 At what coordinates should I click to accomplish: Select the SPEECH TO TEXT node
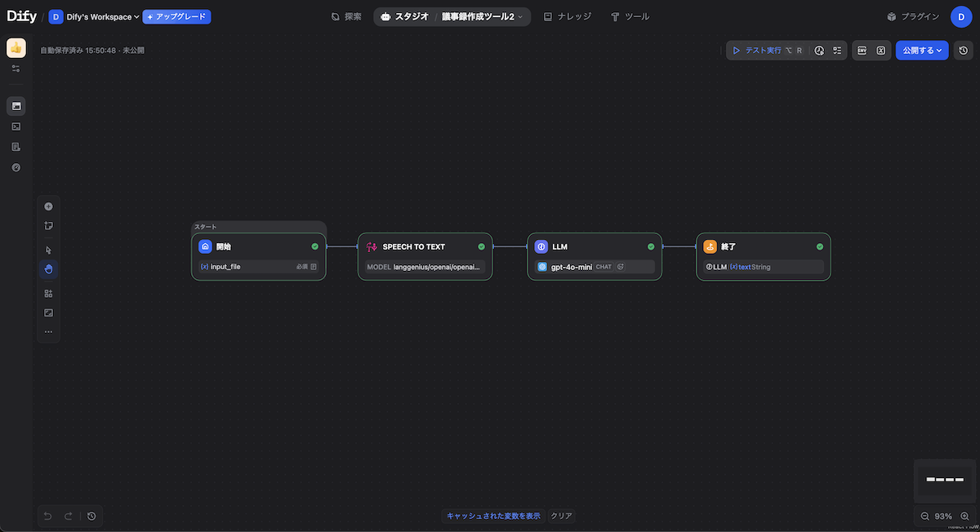[x=425, y=246]
